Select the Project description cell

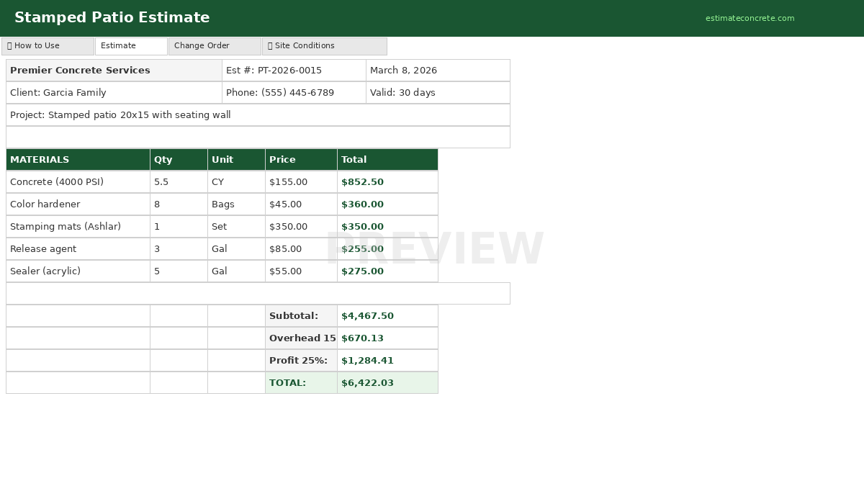(x=257, y=115)
